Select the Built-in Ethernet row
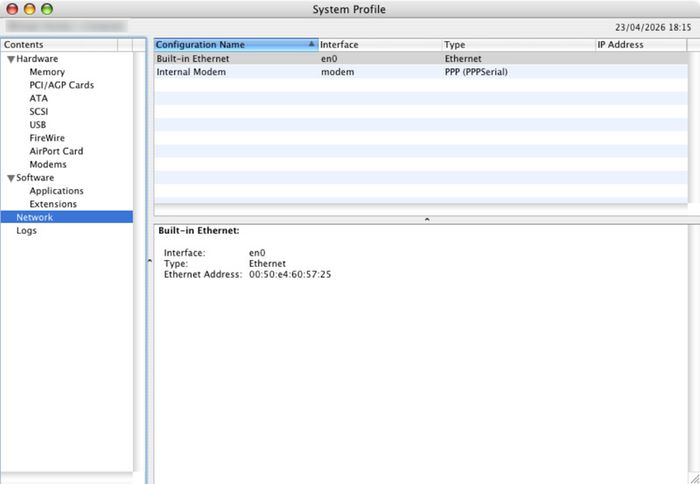 click(421, 58)
